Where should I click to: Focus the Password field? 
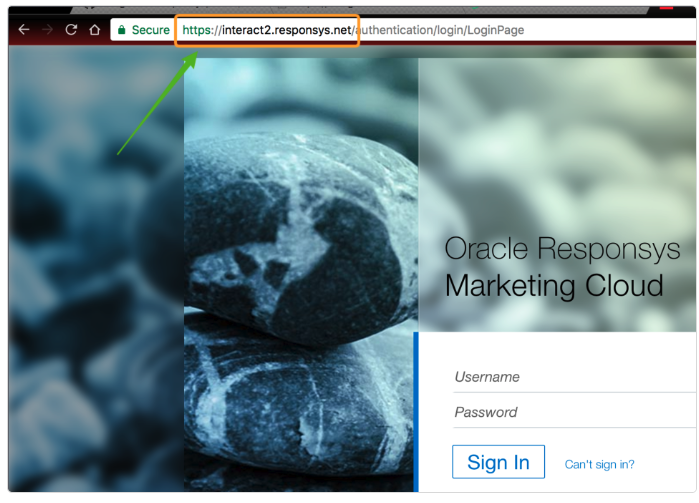[574, 412]
